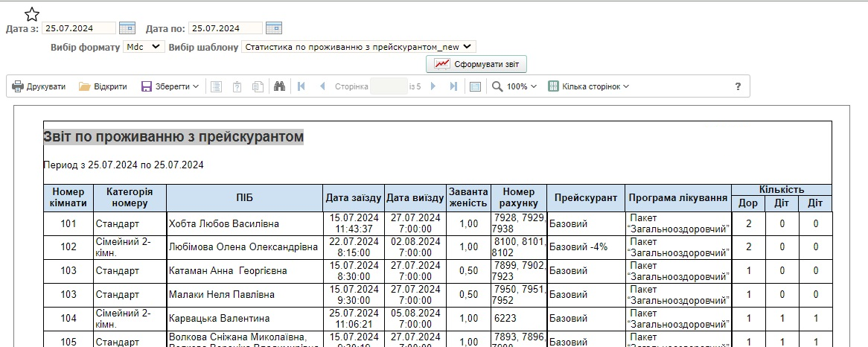Open calendar picker for 'Дата по'
This screenshot has height=347, width=868.
pyautogui.click(x=273, y=28)
